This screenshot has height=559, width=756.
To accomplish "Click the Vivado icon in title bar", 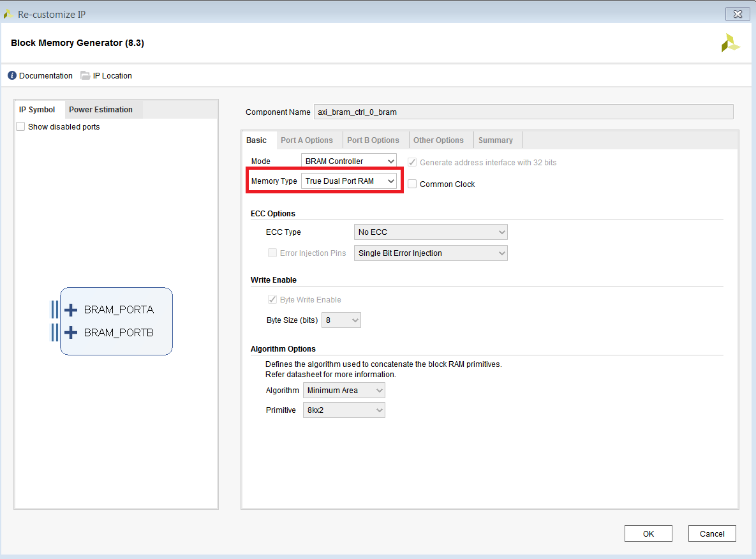I will (8, 15).
